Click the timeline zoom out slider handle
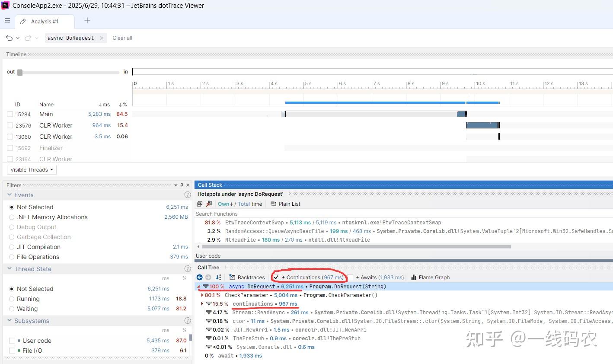 coord(19,72)
